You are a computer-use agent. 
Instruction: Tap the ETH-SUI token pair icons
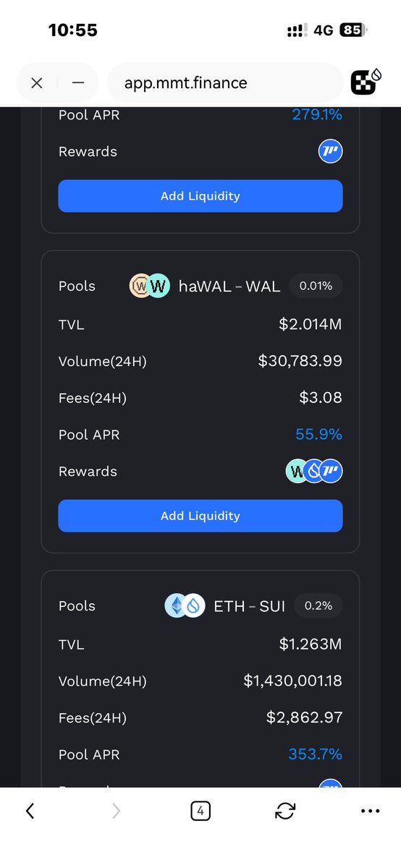[185, 606]
